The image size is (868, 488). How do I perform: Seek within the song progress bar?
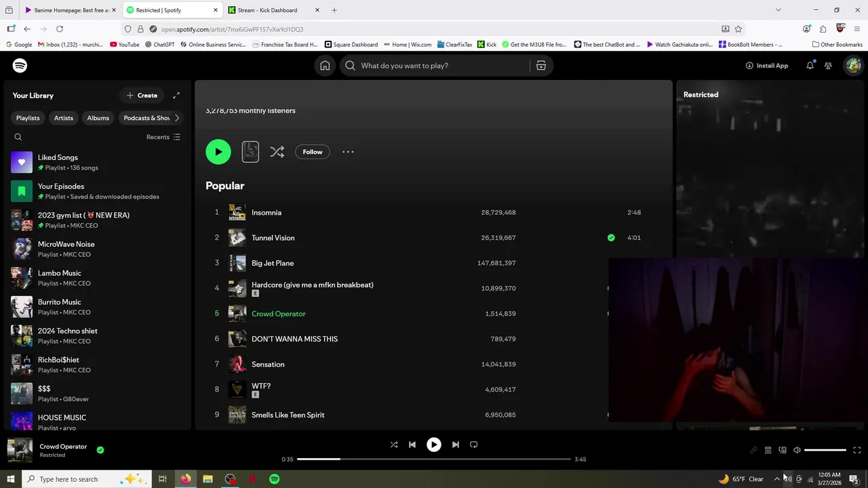click(434, 460)
